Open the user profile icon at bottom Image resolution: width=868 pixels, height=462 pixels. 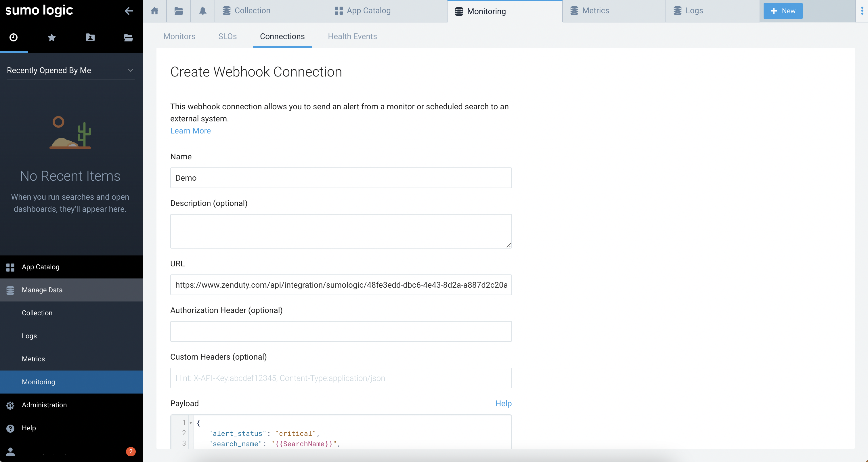tap(10, 451)
